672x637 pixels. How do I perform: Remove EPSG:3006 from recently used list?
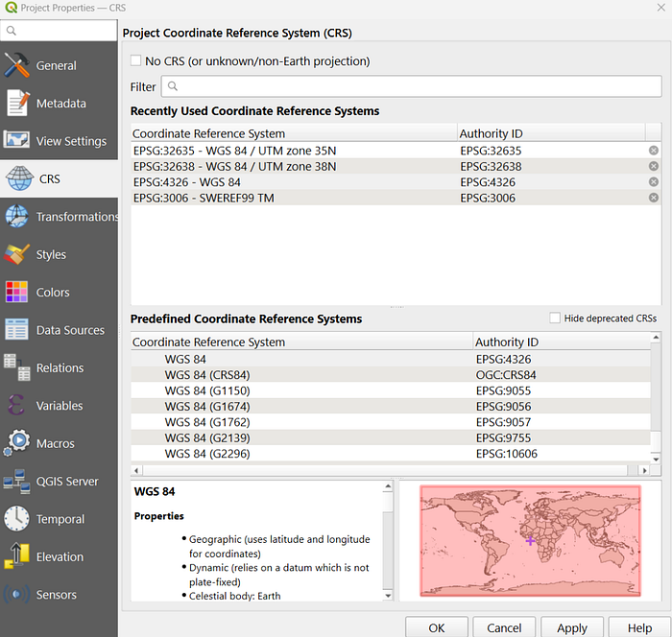tap(653, 198)
